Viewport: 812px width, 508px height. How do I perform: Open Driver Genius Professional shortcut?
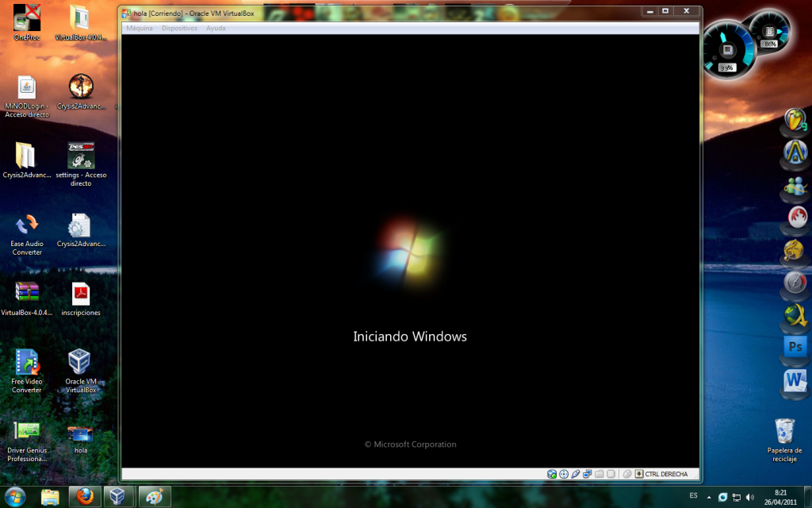pos(27,441)
